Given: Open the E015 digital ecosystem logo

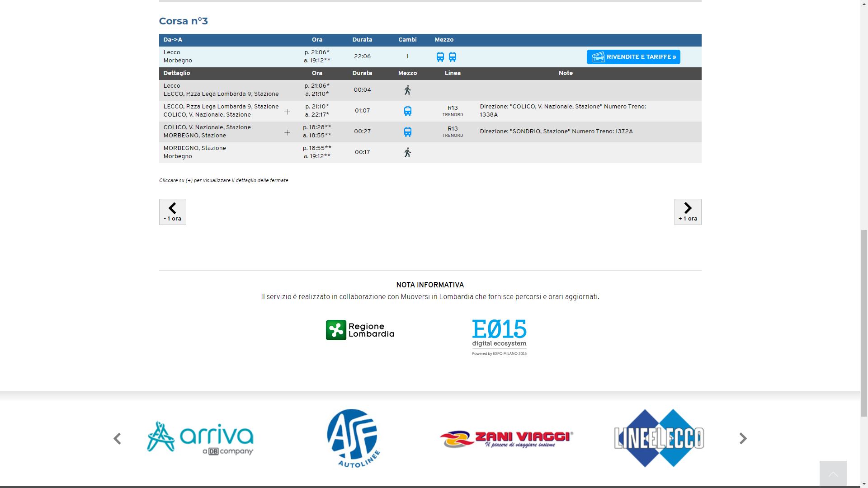Looking at the screenshot, I should point(499,337).
